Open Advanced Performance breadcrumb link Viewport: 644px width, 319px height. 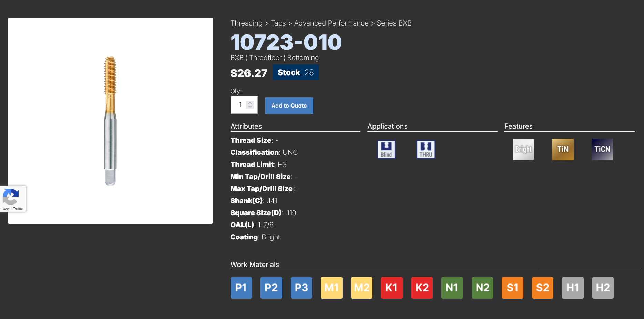[x=331, y=23]
